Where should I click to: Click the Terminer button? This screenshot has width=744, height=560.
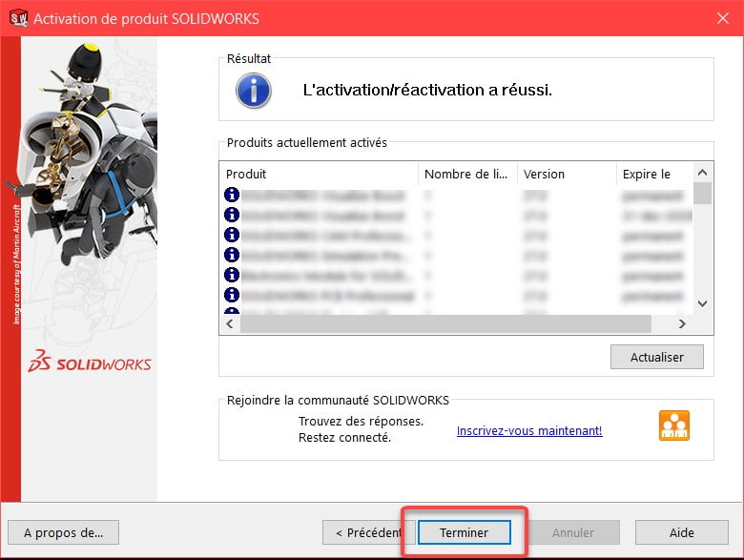[x=465, y=532]
